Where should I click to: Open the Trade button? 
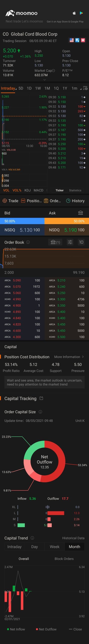(10, 201)
